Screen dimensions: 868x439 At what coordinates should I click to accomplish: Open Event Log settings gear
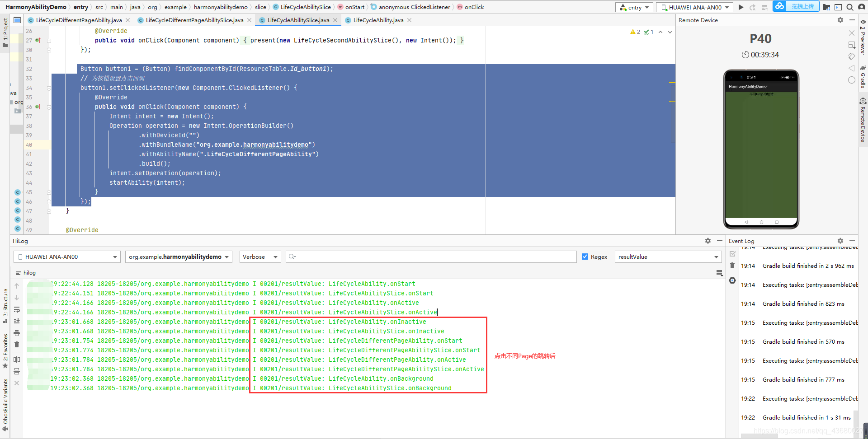840,241
